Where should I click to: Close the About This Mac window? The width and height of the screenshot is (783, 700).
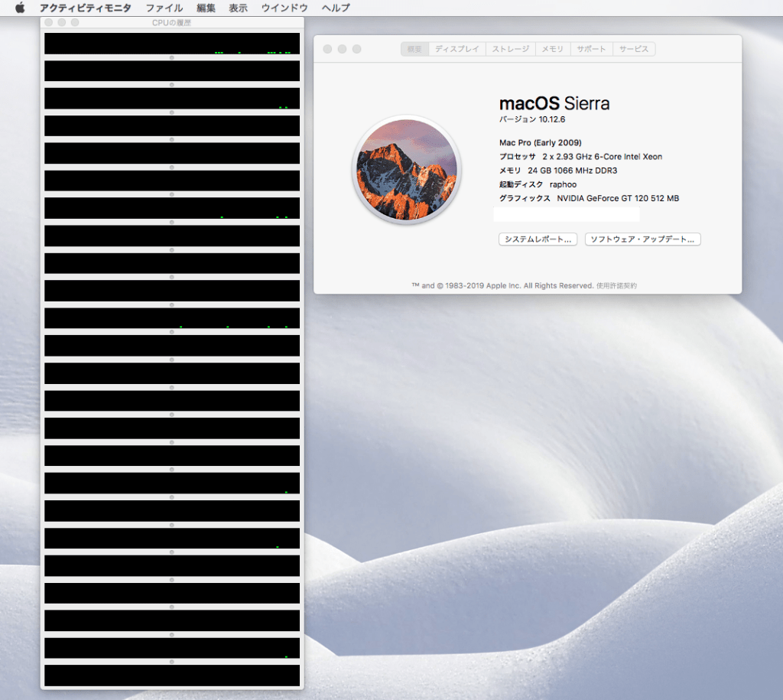[327, 49]
